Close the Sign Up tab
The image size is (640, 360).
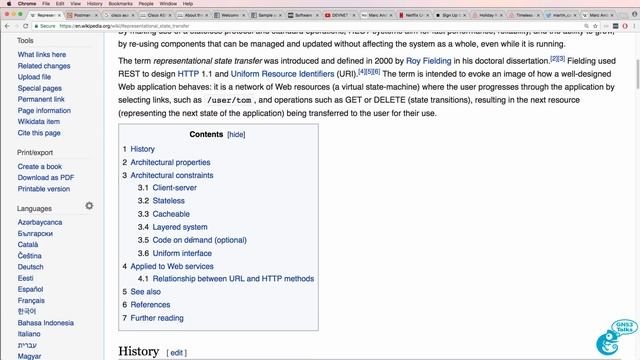(464, 15)
